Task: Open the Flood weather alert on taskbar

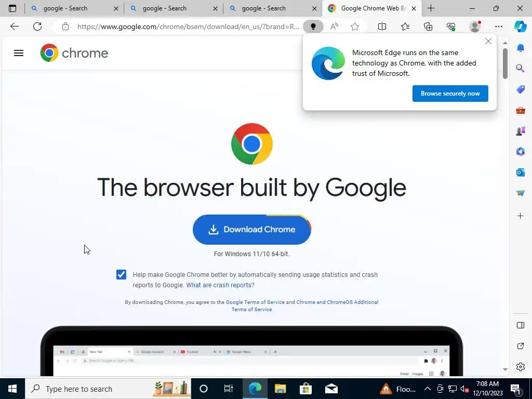Action: (x=397, y=389)
